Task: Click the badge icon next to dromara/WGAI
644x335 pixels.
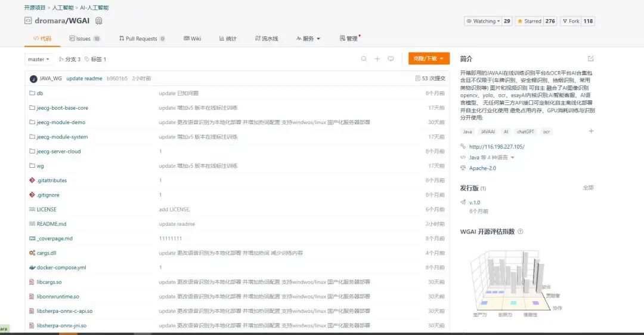Action: (99, 21)
